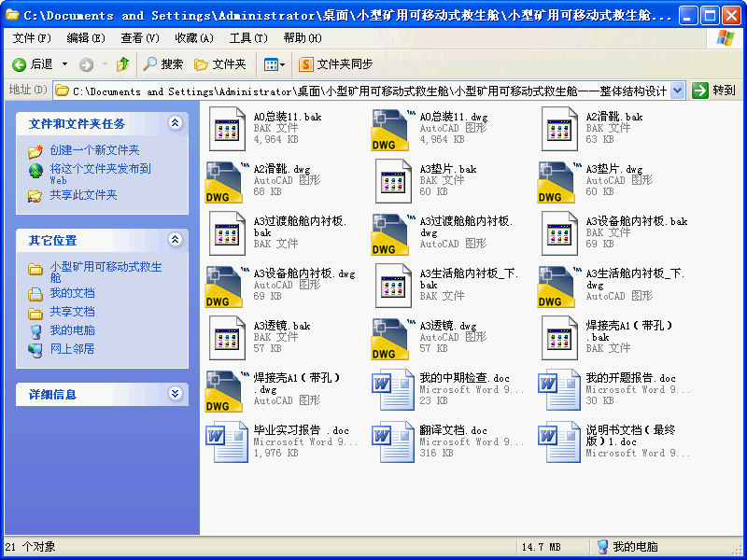
Task: Click the Up folder toolbar icon
Action: (122, 64)
